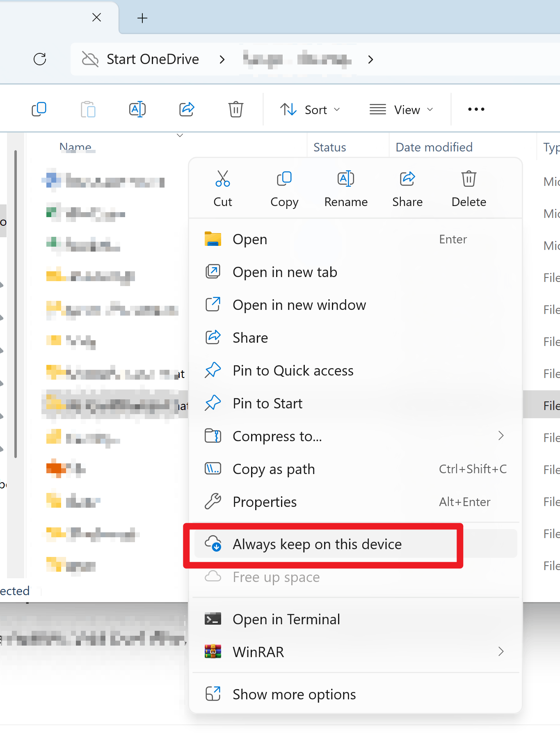Select Open from the context menu
The width and height of the screenshot is (560, 740).
coord(355,239)
